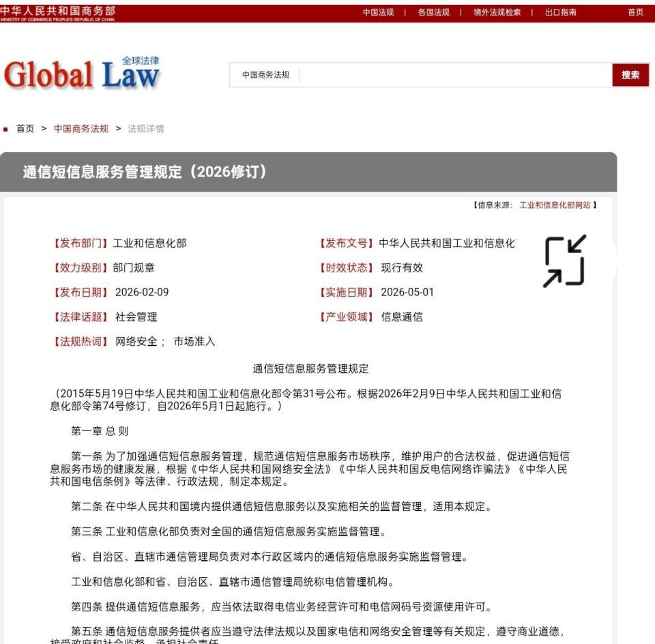Viewport: 655px width, 644px height.
Task: Click the 全球法律 label above the logo
Action: [x=141, y=61]
